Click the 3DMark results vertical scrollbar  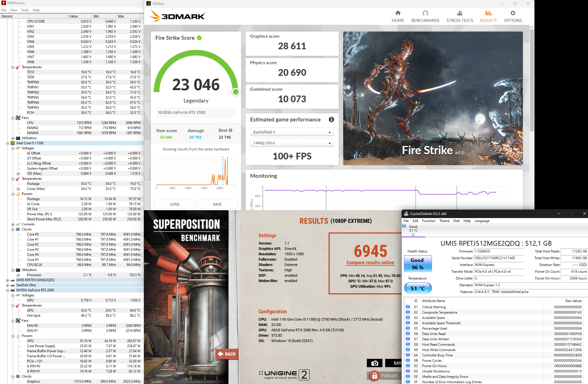coord(532,80)
